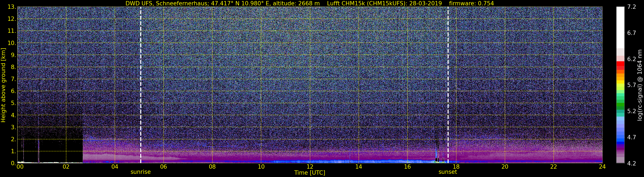644x177 pixels.
Task: Click 'DWD UFS, Schneefernerhaus' in the title
Action: pyautogui.click(x=167, y=3)
